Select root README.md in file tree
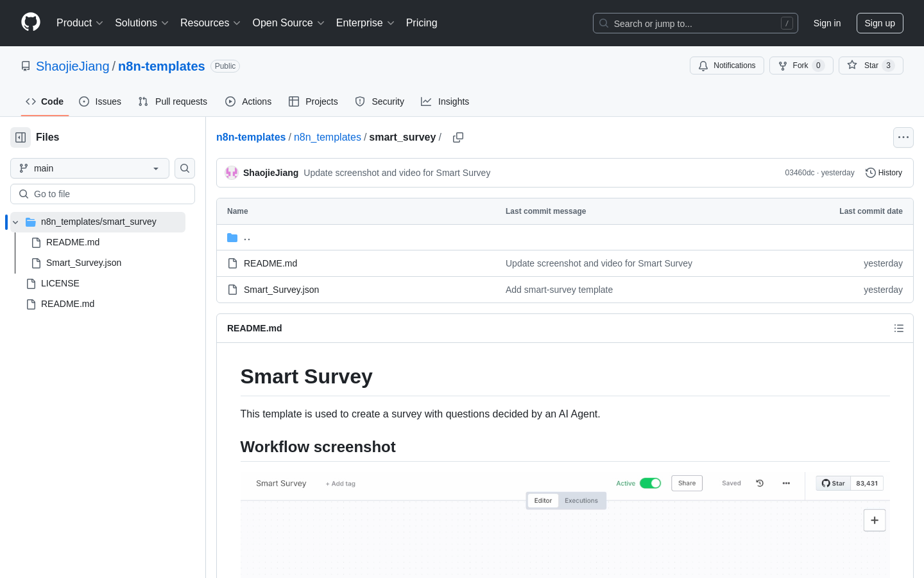The image size is (924, 578). [x=67, y=304]
